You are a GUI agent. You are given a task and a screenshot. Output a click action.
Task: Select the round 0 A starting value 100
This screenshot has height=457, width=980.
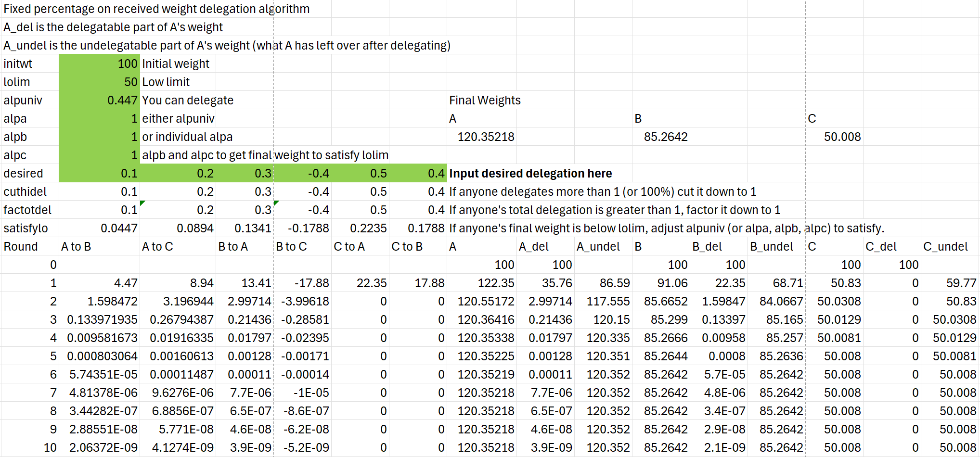[x=482, y=265]
